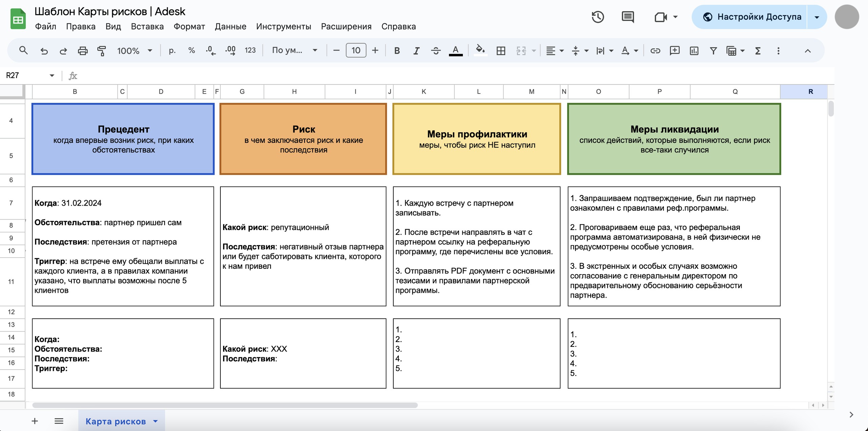Toggle italic formatting
The width and height of the screenshot is (868, 431).
coord(416,51)
